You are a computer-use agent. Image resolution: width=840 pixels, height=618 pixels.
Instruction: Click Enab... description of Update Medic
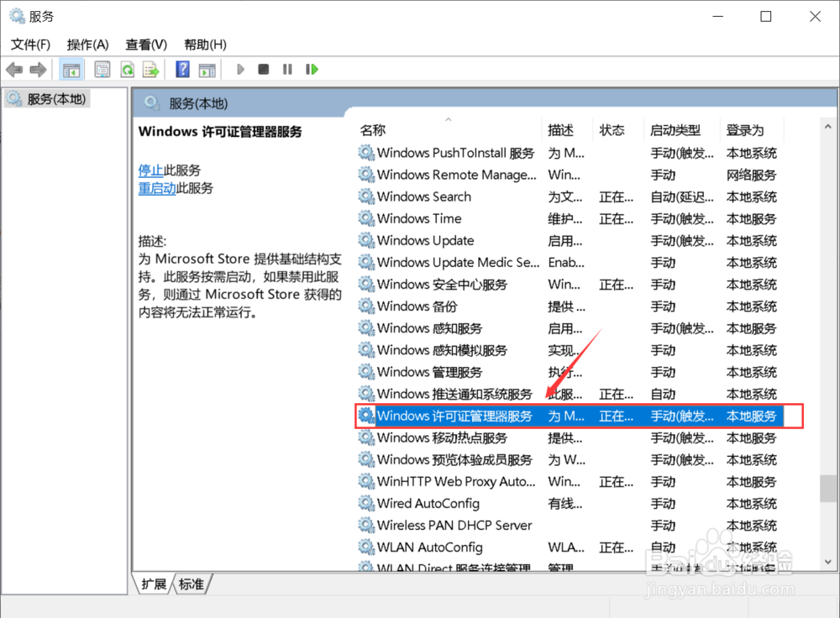click(x=566, y=263)
